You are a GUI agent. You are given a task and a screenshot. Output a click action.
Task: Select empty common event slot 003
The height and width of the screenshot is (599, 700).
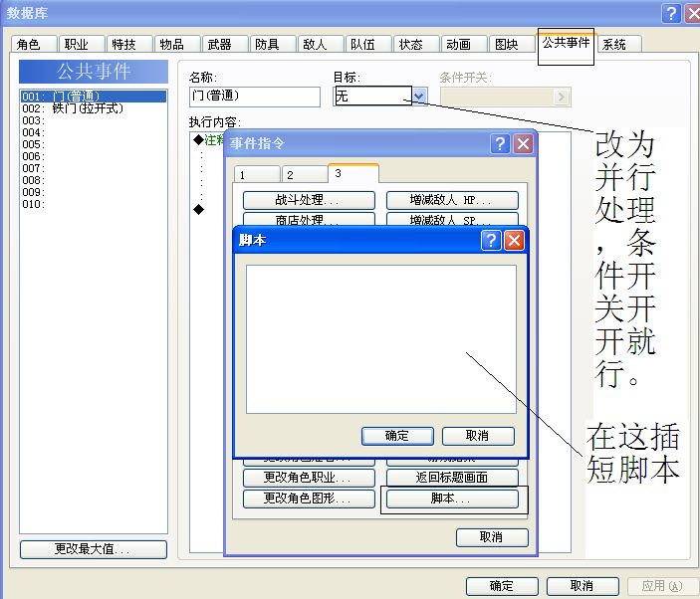pos(94,120)
